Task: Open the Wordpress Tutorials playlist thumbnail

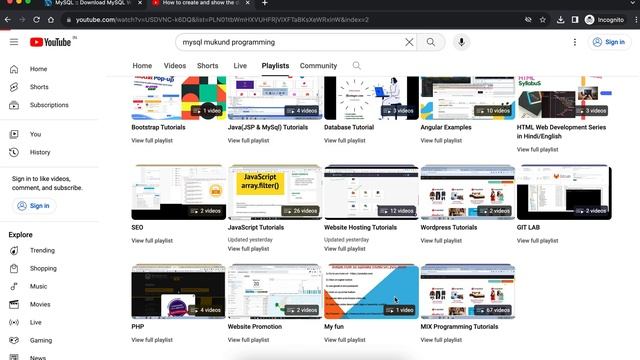Action: coord(468,192)
